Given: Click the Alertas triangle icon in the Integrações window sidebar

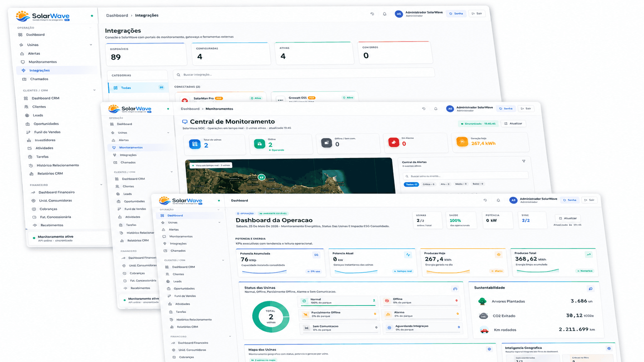Looking at the screenshot, I should [x=22, y=53].
